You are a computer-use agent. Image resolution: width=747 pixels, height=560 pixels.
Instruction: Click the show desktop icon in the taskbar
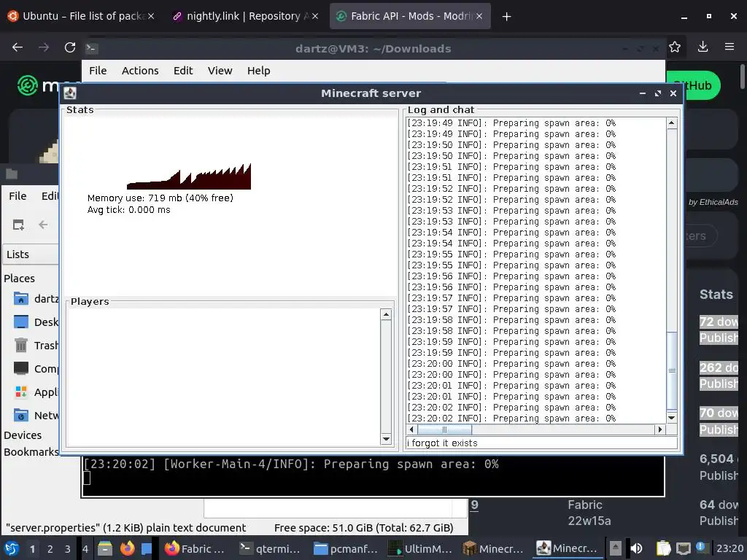tap(147, 548)
